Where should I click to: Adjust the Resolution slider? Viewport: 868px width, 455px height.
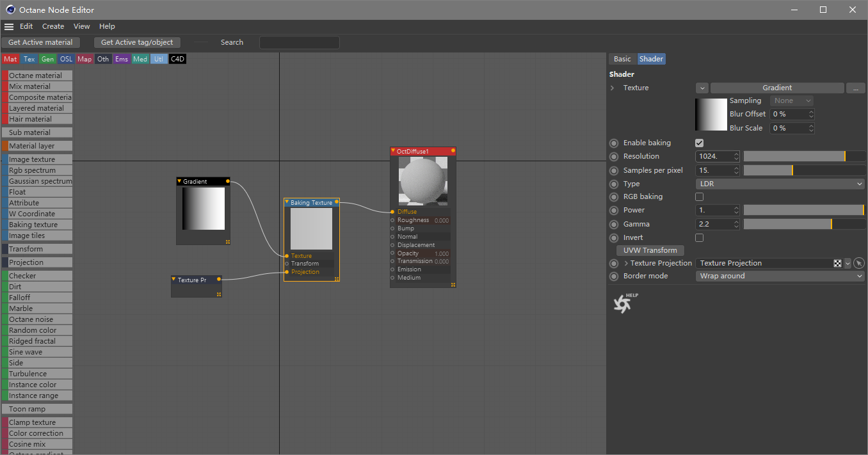[x=805, y=156]
